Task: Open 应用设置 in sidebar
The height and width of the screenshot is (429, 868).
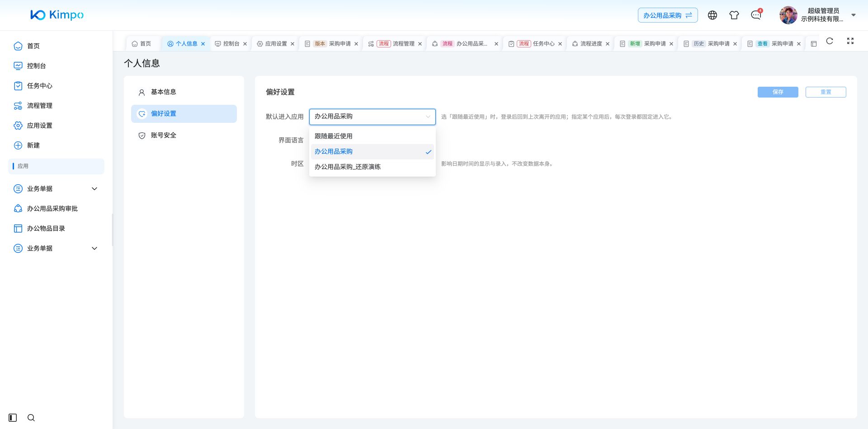Action: 57,126
